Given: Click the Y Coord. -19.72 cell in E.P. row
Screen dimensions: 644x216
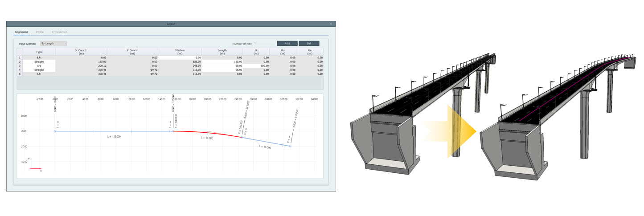Looking at the screenshot, I should point(133,73).
